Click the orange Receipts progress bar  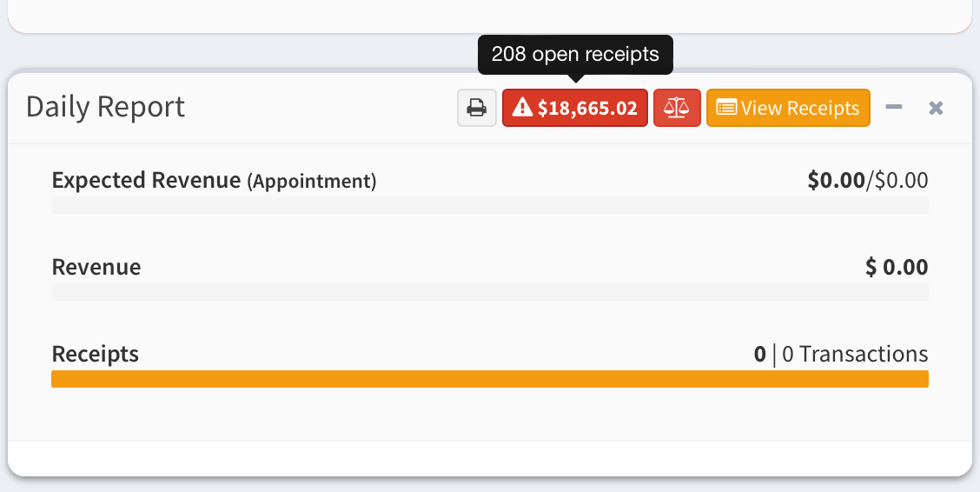(x=490, y=379)
